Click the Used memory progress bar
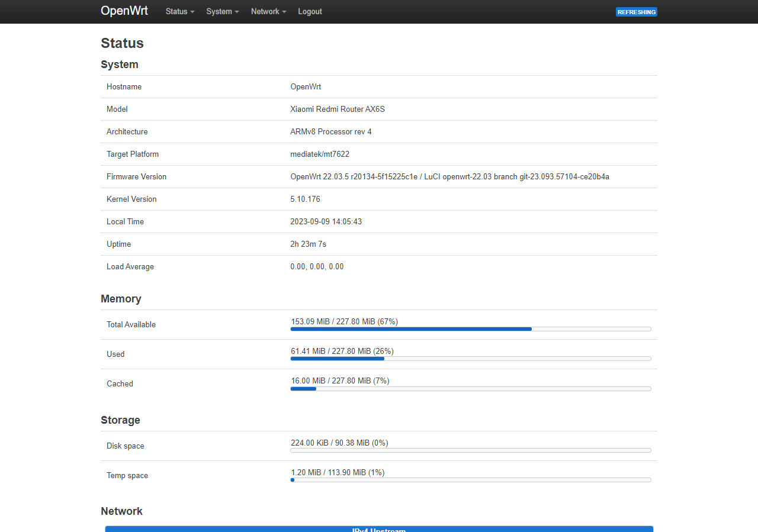Screen dimensions: 758x532 [470, 359]
